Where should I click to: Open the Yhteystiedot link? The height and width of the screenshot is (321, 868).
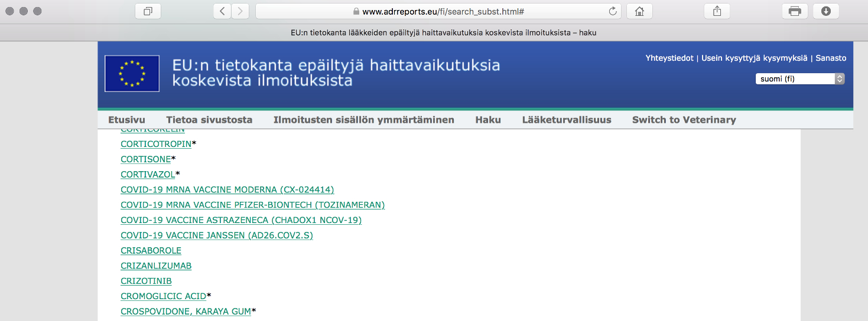pyautogui.click(x=669, y=58)
